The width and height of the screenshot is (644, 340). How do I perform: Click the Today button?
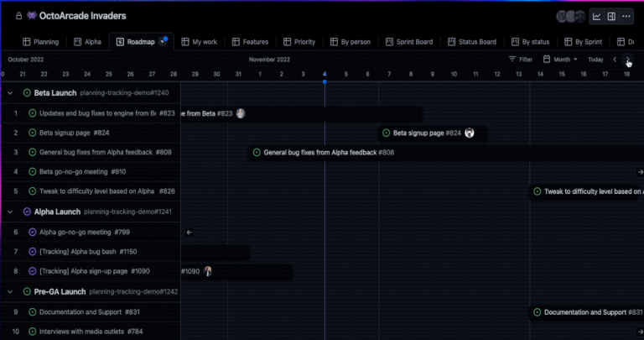click(x=595, y=60)
